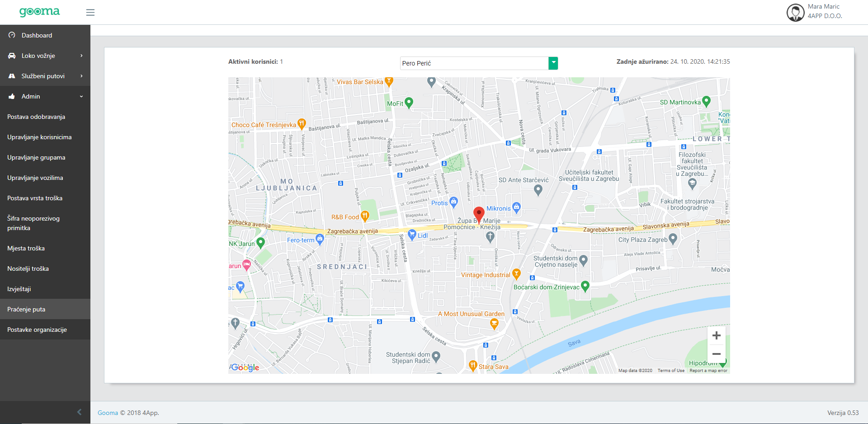Select the Vivas Bar Selska pin

(389, 82)
